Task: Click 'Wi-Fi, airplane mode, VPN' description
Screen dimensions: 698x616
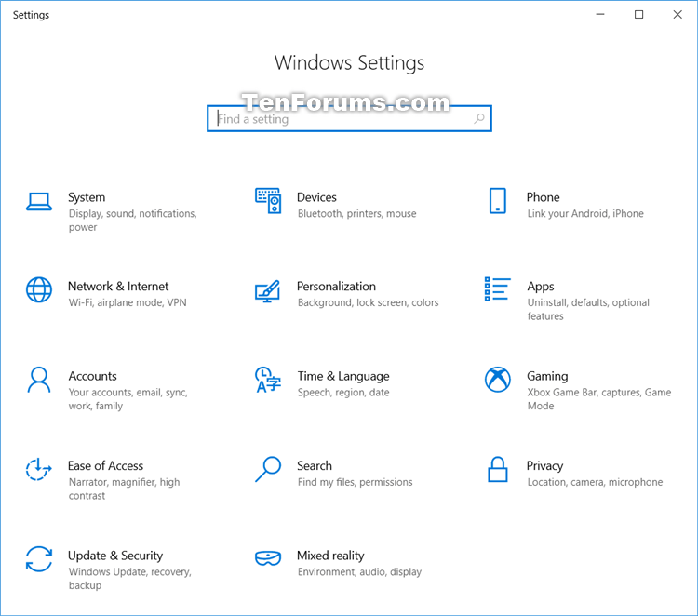Action: (x=128, y=302)
